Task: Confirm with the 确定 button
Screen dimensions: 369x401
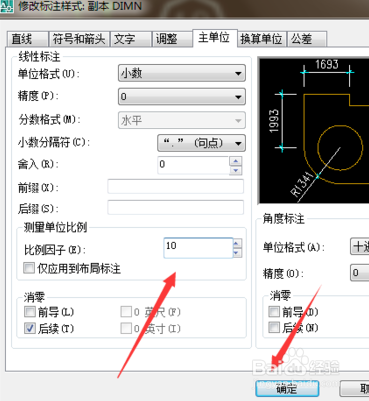Action: pyautogui.click(x=287, y=388)
